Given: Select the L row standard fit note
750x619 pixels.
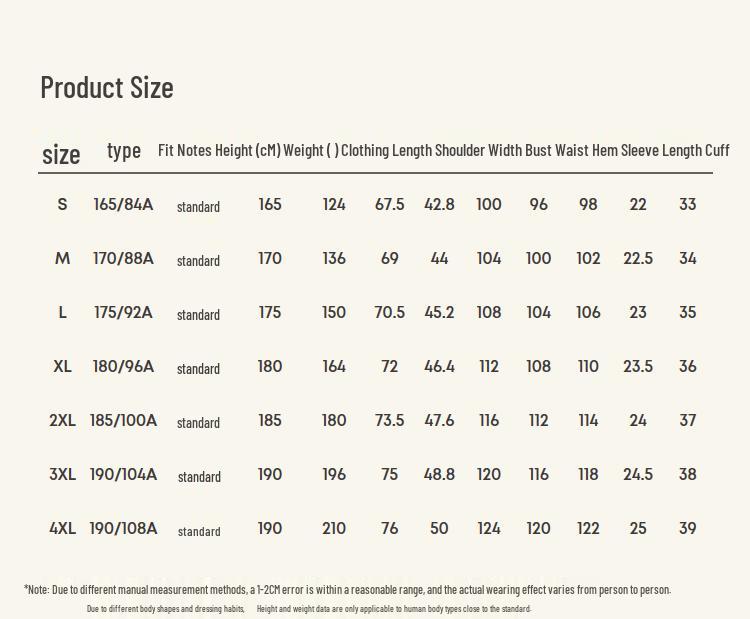Looking at the screenshot, I should click(199, 315).
